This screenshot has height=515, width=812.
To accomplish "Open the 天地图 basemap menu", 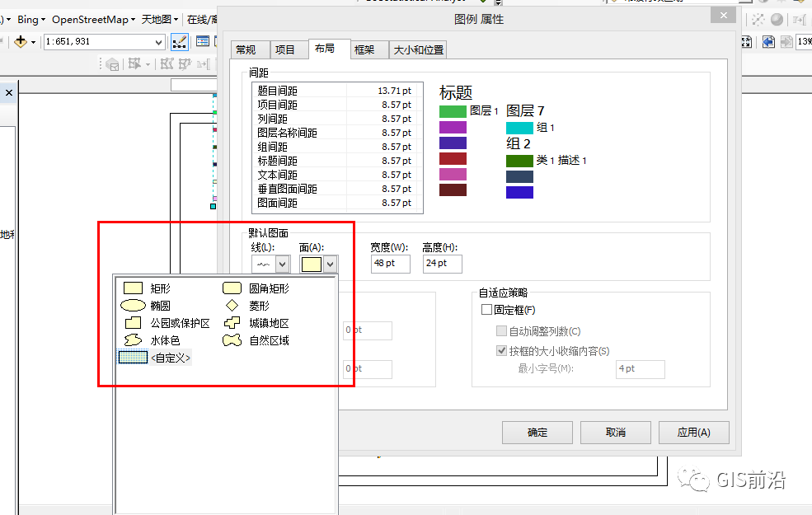I will tap(159, 20).
